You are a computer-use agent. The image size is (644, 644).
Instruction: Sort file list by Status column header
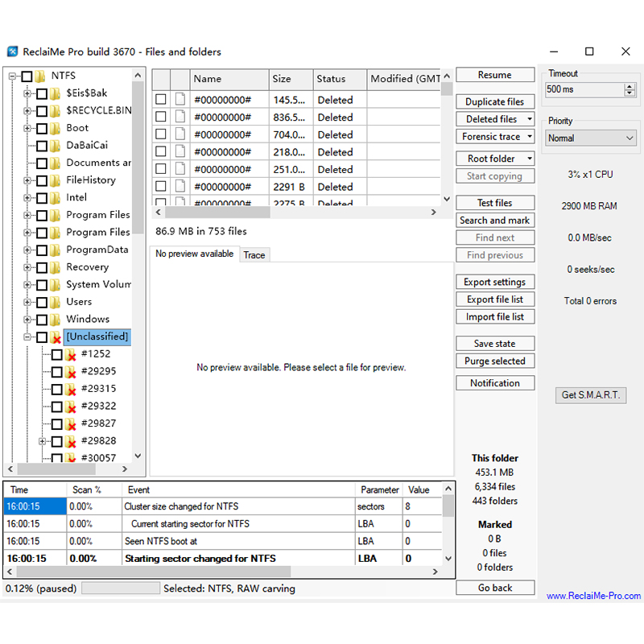click(340, 79)
